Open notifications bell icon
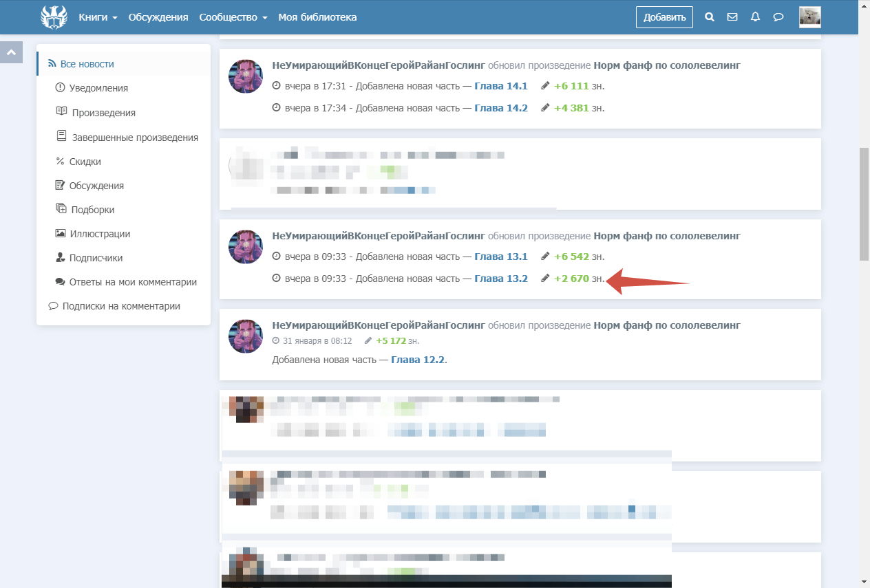870x588 pixels. 755,17
